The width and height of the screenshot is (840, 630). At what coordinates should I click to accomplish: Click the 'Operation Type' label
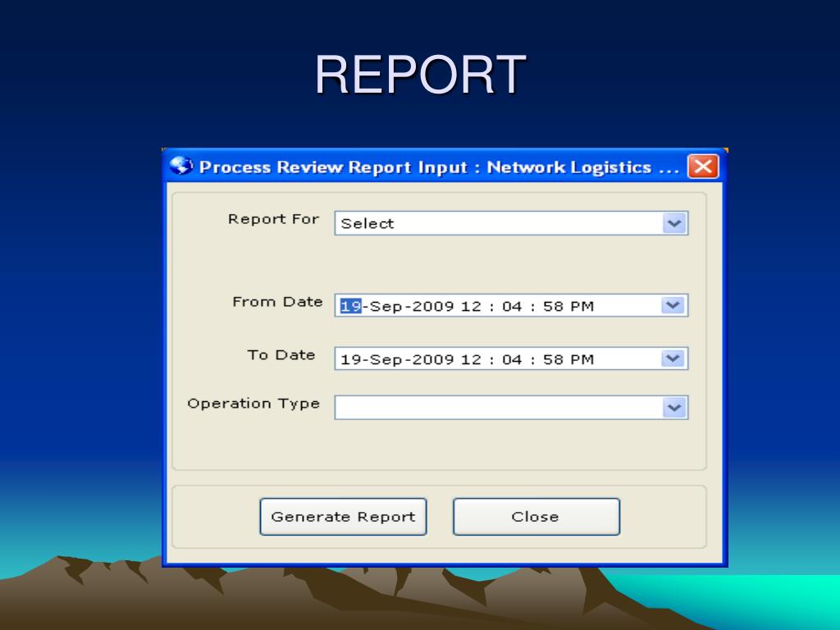click(x=253, y=404)
